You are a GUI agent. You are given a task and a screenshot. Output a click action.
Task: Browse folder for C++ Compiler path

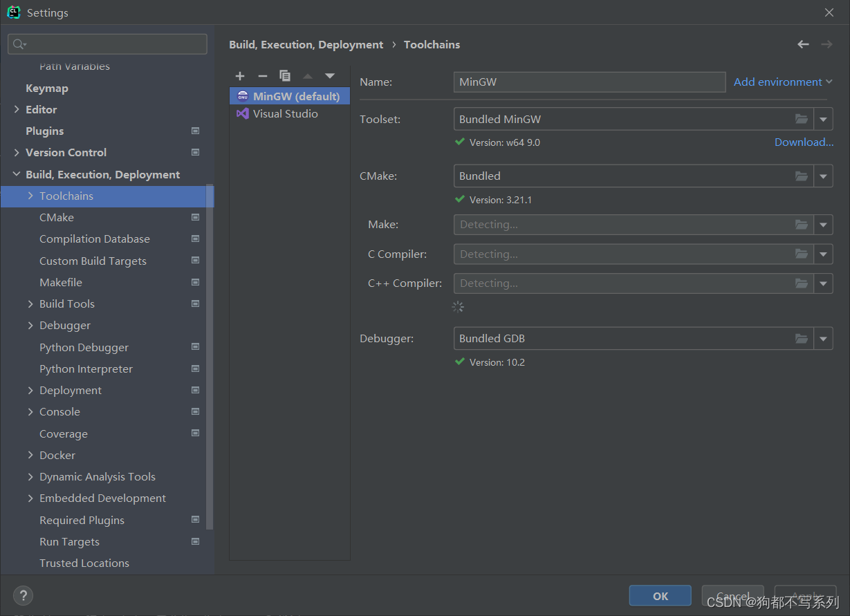click(x=802, y=283)
